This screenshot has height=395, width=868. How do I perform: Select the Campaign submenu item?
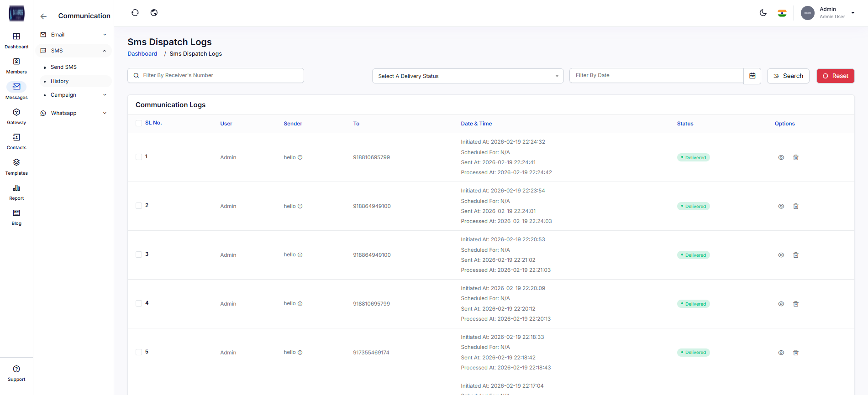point(63,95)
